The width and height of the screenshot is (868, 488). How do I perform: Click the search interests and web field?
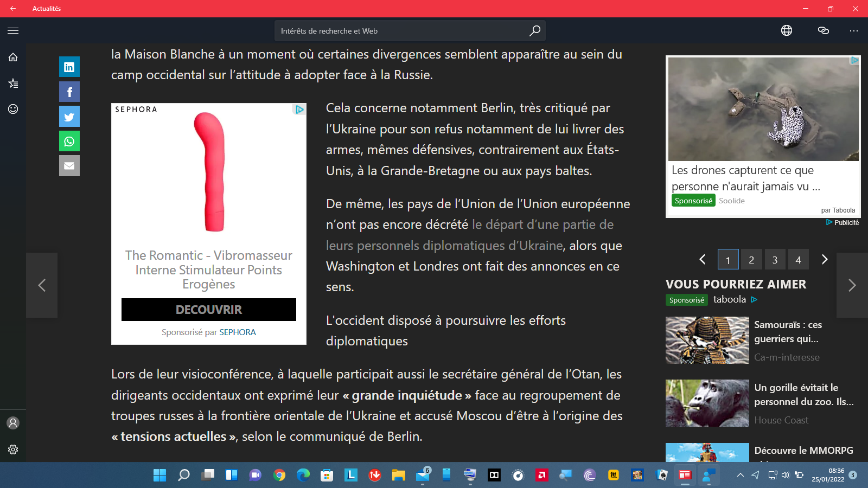pyautogui.click(x=401, y=31)
